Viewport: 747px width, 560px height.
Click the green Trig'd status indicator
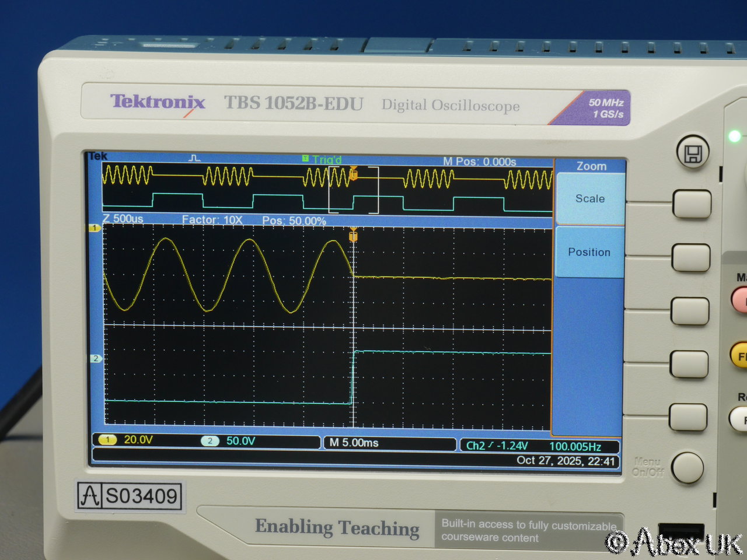pos(322,159)
